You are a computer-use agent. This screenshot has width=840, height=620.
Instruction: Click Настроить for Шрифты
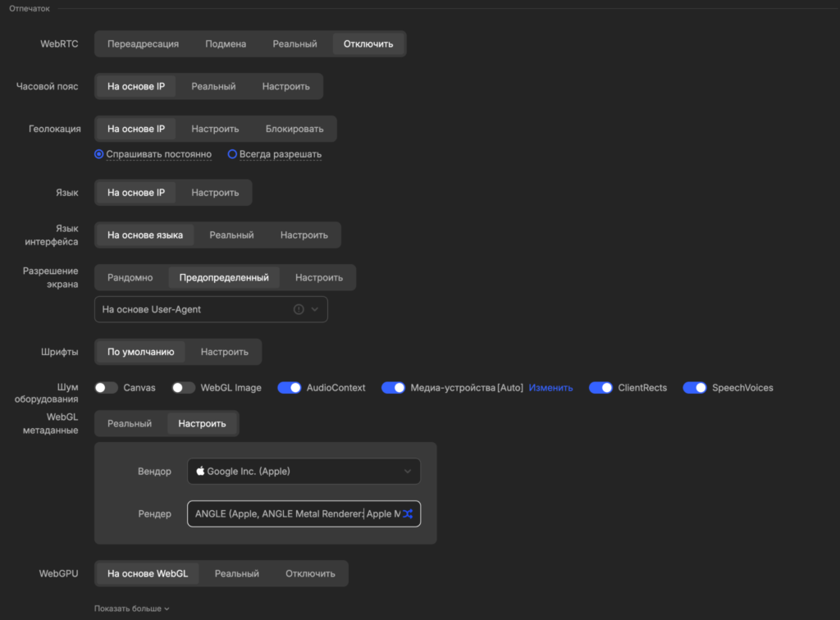pyautogui.click(x=224, y=352)
